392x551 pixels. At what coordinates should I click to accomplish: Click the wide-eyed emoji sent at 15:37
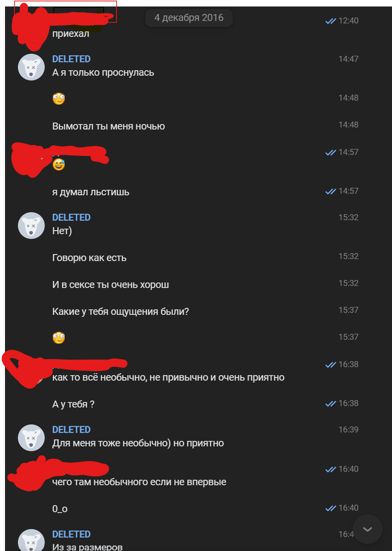click(x=59, y=338)
